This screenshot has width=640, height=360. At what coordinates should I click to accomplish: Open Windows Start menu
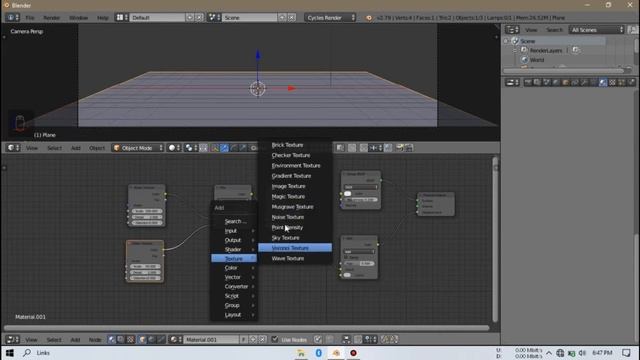pos(10,353)
